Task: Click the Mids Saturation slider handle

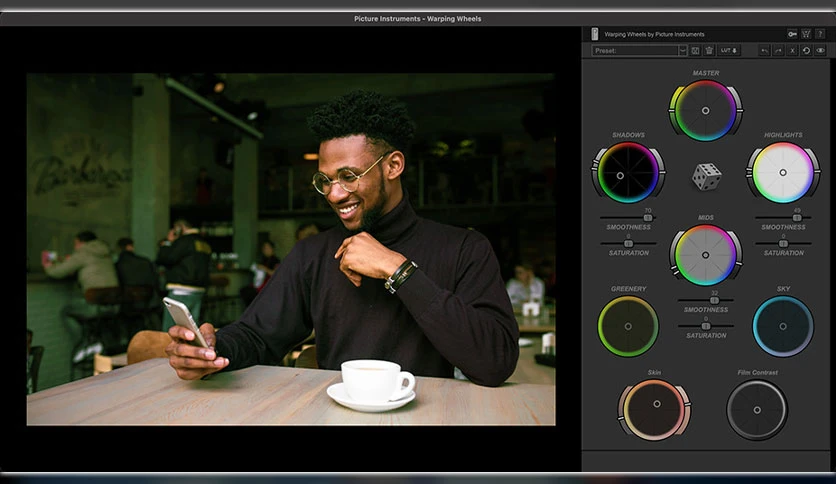Action: coord(706,326)
